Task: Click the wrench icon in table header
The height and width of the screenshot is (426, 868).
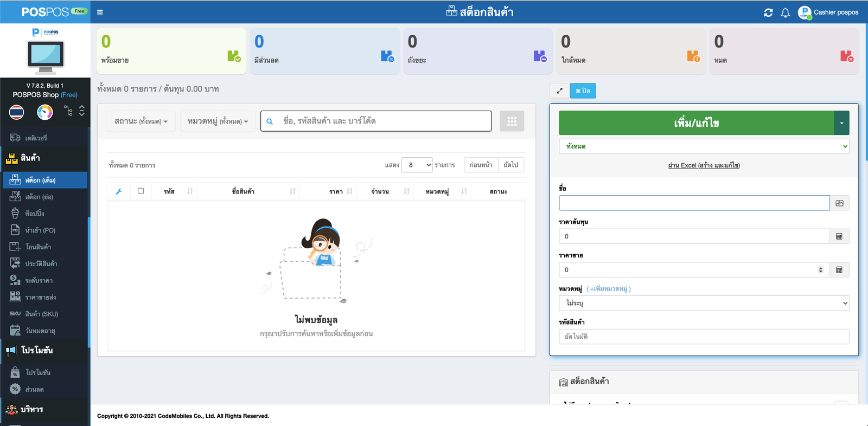Action: [x=119, y=191]
